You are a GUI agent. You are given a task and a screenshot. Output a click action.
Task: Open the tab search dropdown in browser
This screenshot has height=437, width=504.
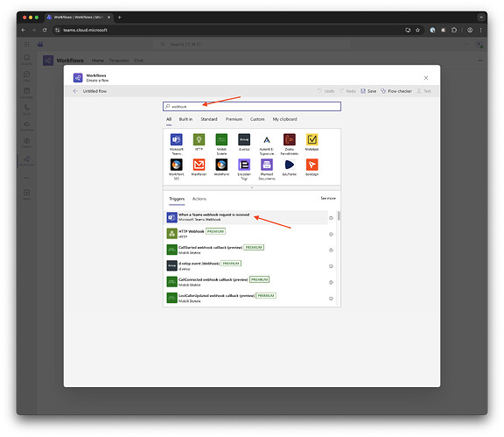coord(481,18)
